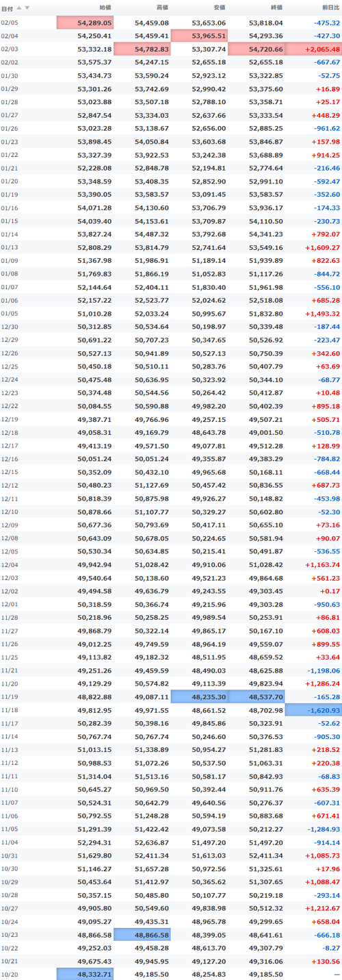Click the closing price 50,750.39
342x980 pixels.
265,353
